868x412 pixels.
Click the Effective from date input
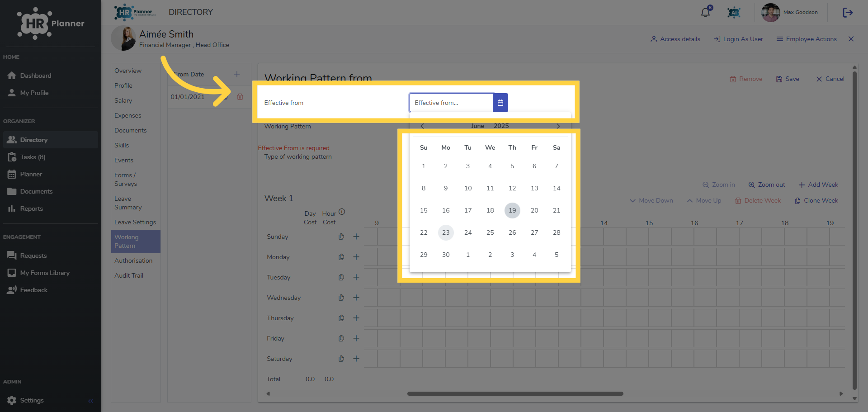click(451, 103)
